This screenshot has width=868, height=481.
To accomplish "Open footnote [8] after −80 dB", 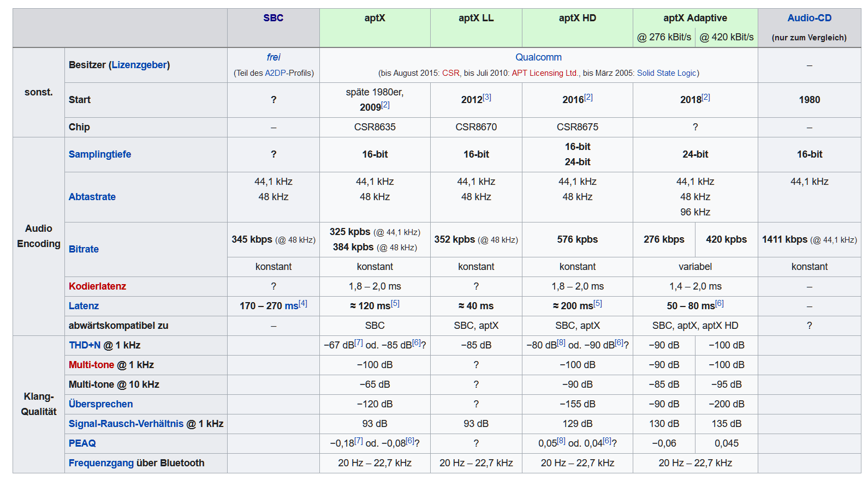I will pos(561,342).
